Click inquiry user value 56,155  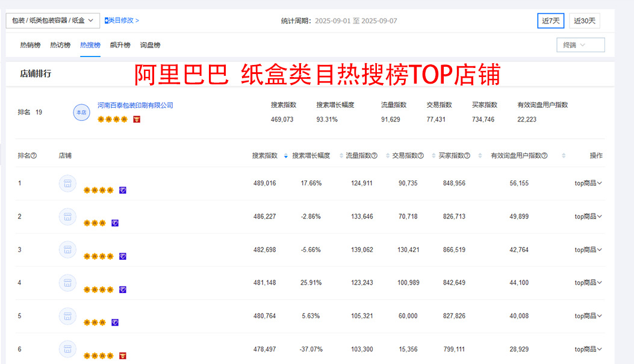tap(519, 184)
